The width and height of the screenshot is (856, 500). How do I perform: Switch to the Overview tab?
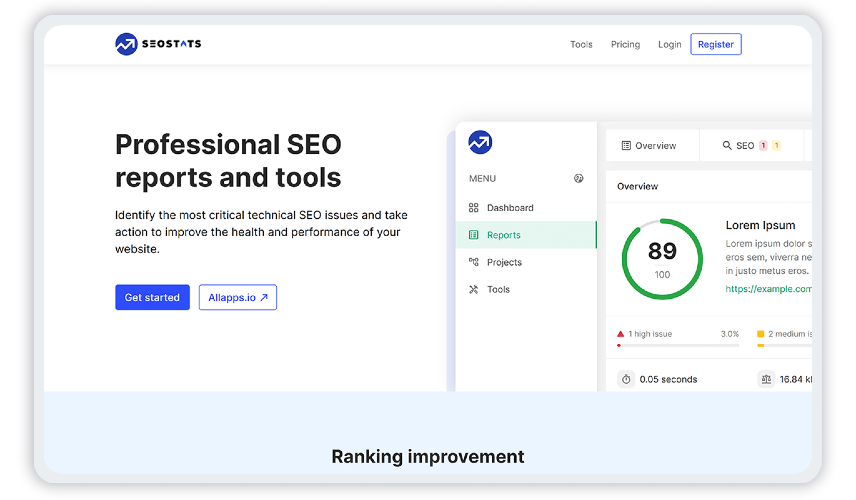coord(652,145)
